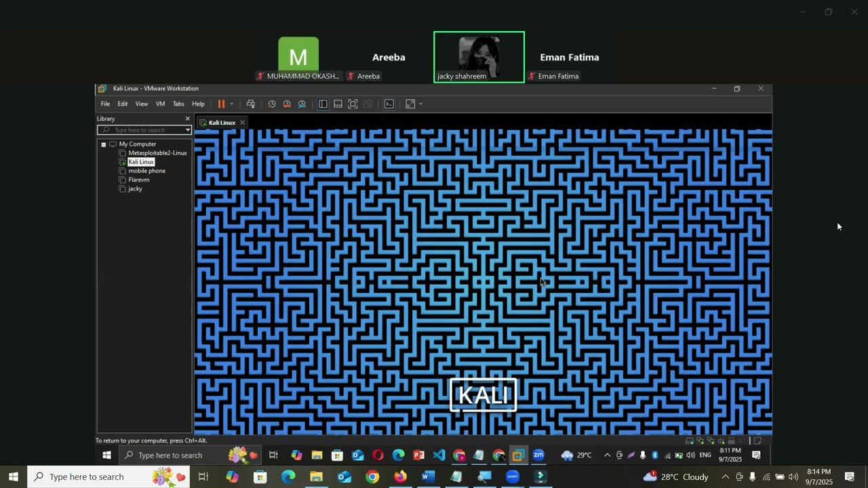Toggle the library sidebar visibility

[x=323, y=104]
